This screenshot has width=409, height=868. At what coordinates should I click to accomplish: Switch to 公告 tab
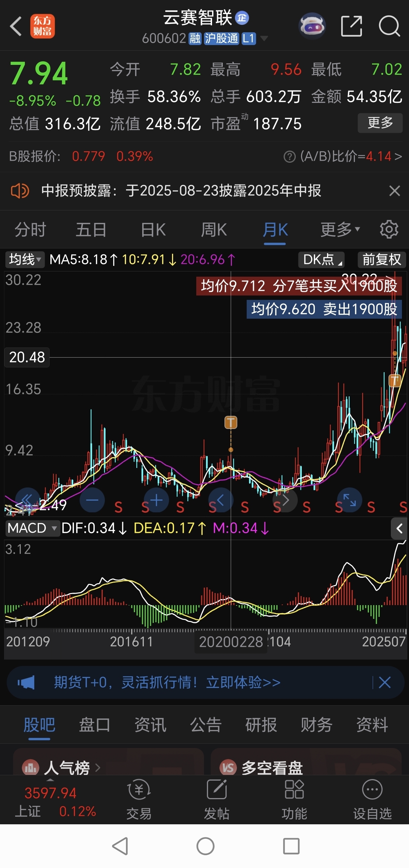(206, 724)
